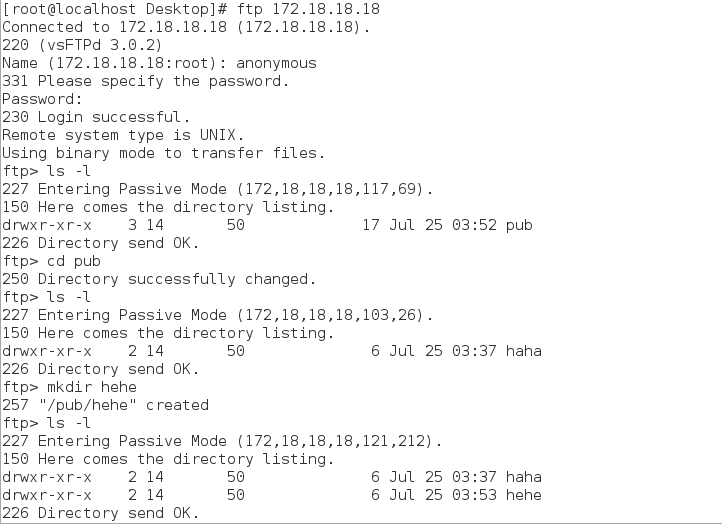Click the passive mode line ending in 117,69
722x524 pixels.
click(217, 189)
